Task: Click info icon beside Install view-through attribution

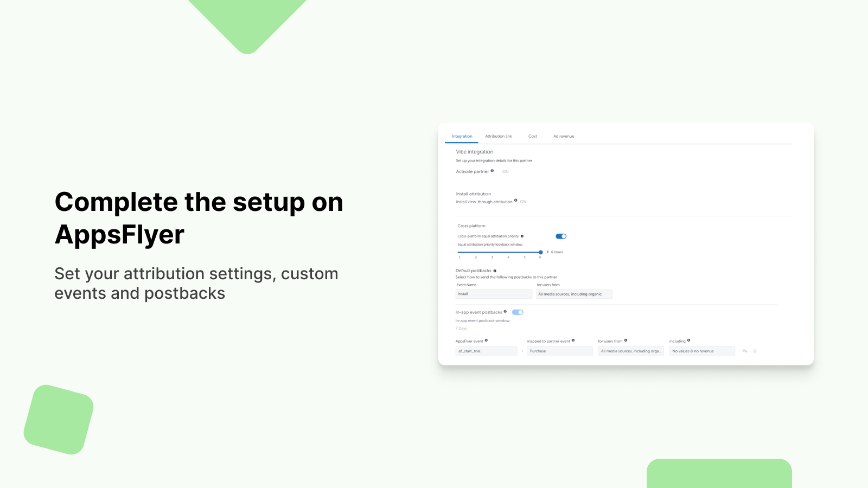Action: coord(515,201)
